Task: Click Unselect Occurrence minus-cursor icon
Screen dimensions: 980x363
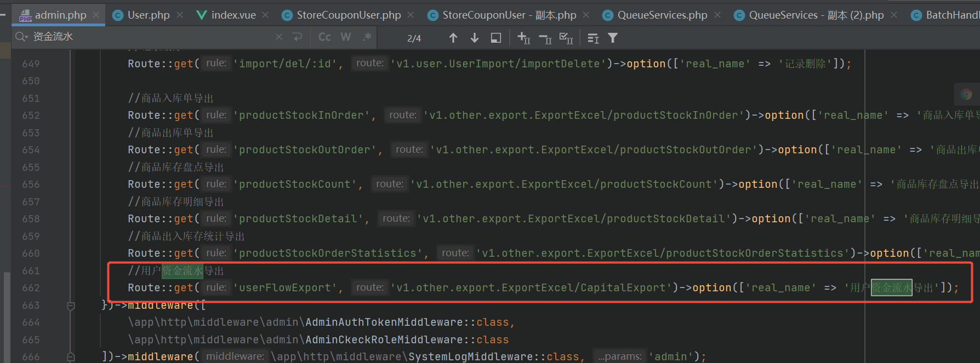Action: 545,38
